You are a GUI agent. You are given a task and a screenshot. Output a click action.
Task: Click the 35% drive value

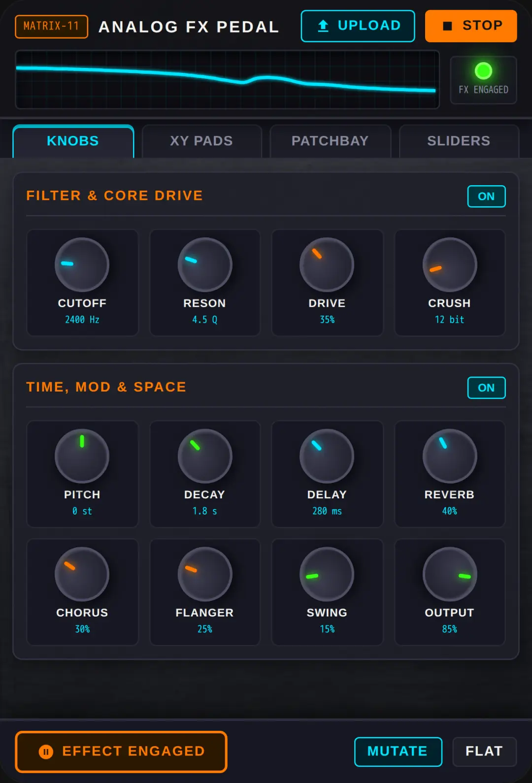coord(327,320)
